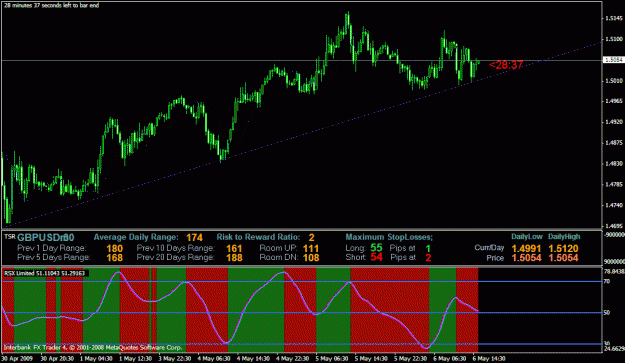
Task: Click the Prev 1 Day Range value 180
Action: tap(115, 249)
